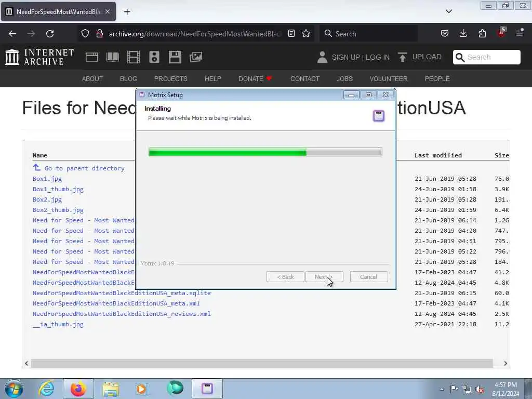
Task: Click the page horizontal scrollbar
Action: pos(262,363)
